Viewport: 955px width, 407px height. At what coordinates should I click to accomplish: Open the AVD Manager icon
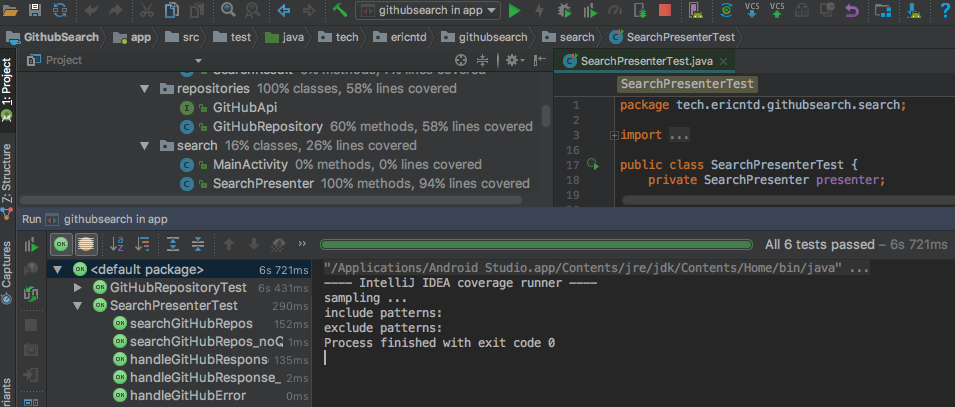pos(695,10)
